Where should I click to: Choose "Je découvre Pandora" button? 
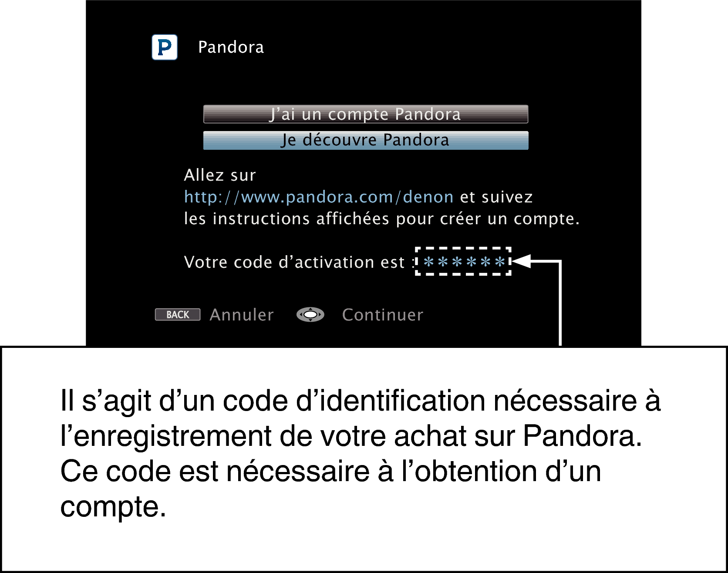click(366, 140)
